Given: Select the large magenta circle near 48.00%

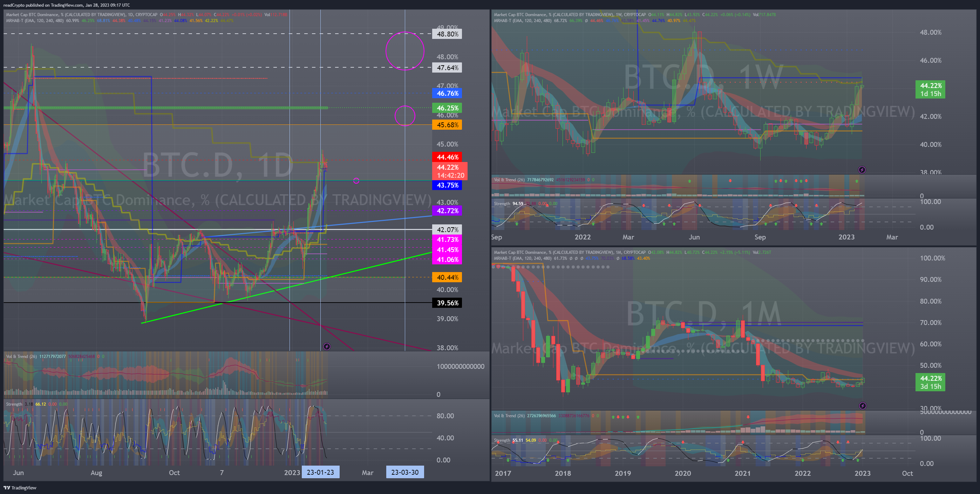Looking at the screenshot, I should [x=405, y=51].
